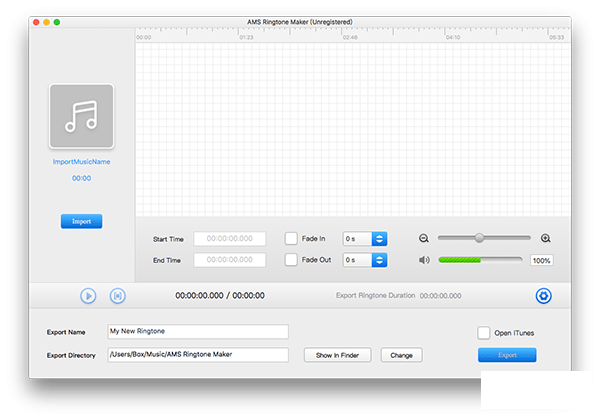Click the blue 00:00 duration under ImportMusicName
This screenshot has width=600, height=420.
click(82, 178)
